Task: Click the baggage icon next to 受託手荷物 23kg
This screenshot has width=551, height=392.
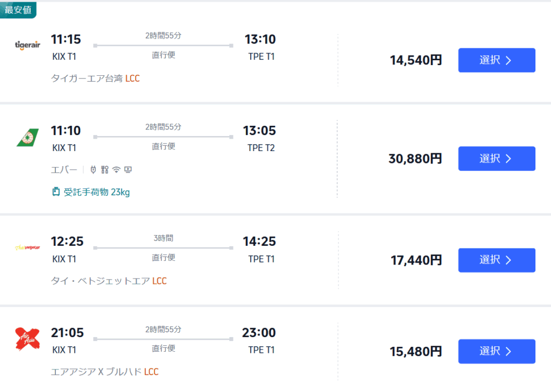Action: tap(56, 191)
